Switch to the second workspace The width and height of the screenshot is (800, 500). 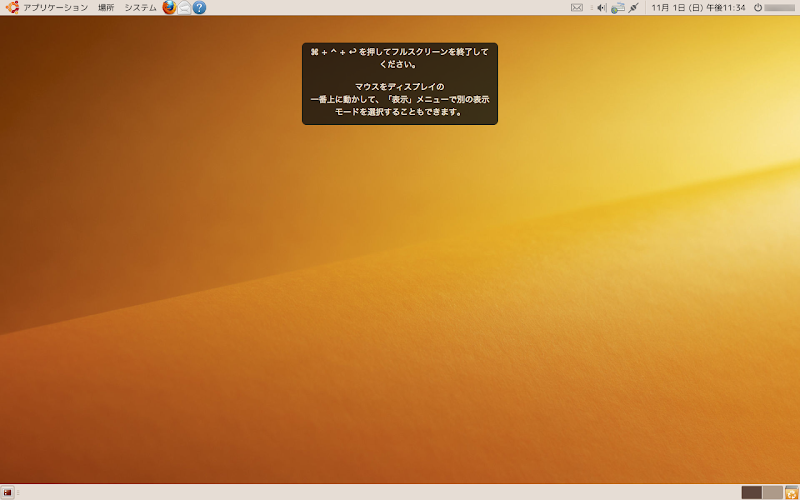(772, 492)
